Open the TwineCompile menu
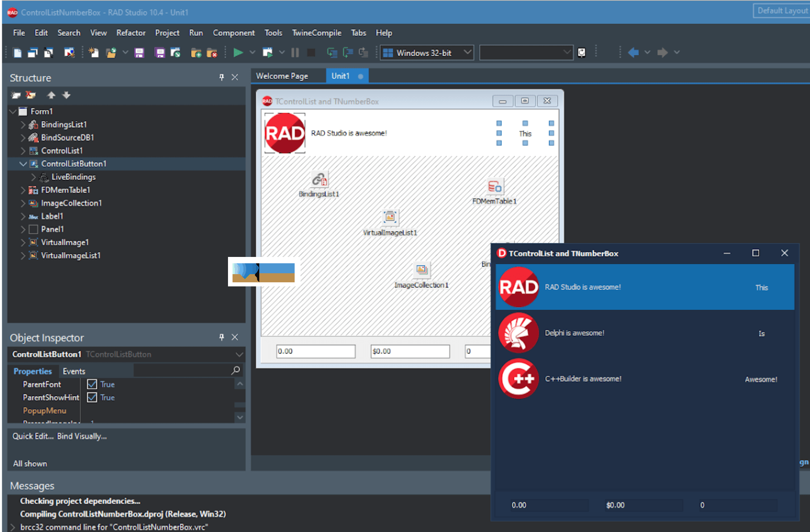Viewport: 810px width, 532px height. coord(317,33)
